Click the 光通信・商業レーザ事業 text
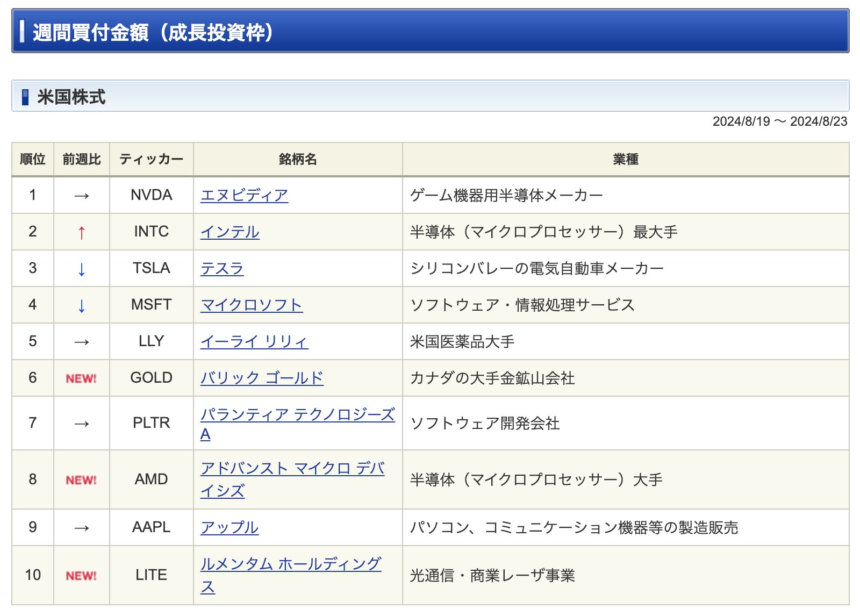The image size is (860, 616). tap(492, 576)
